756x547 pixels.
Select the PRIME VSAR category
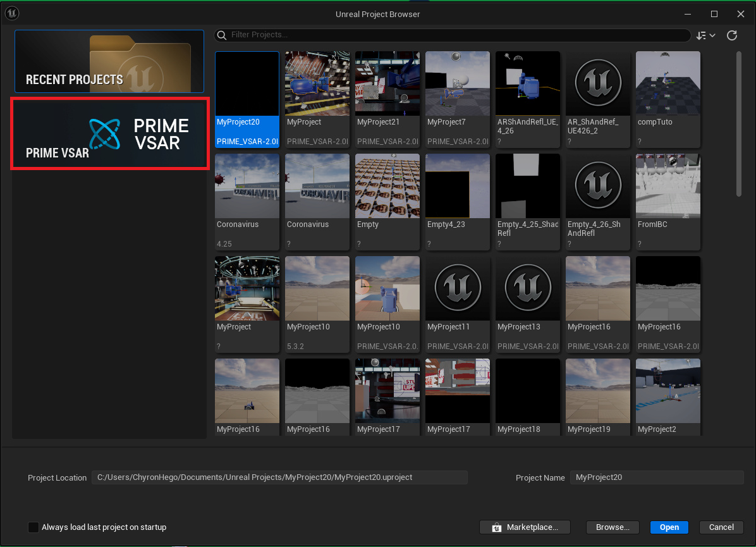(x=109, y=133)
